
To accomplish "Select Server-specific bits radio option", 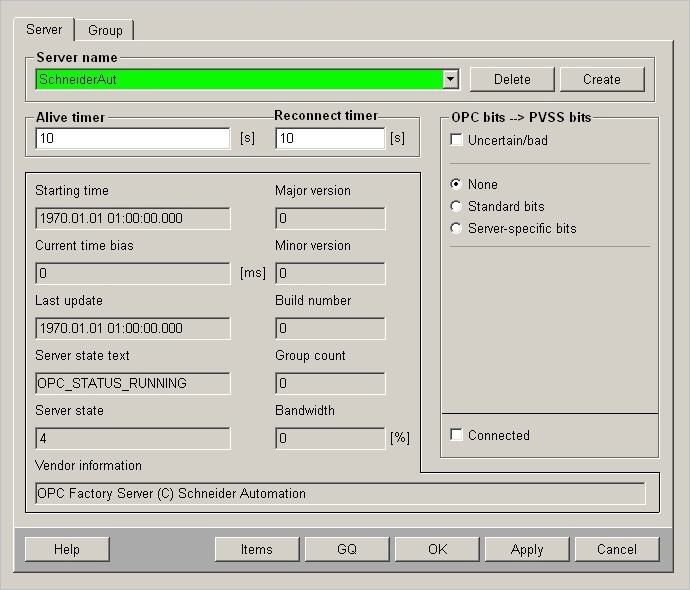I will coord(457,229).
